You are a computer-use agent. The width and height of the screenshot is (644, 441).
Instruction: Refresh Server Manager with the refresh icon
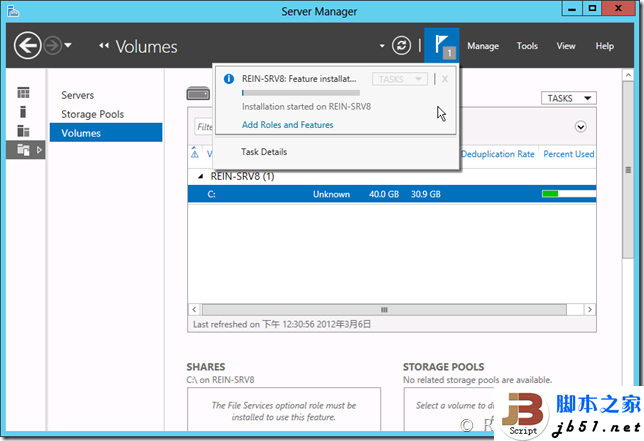tap(402, 46)
